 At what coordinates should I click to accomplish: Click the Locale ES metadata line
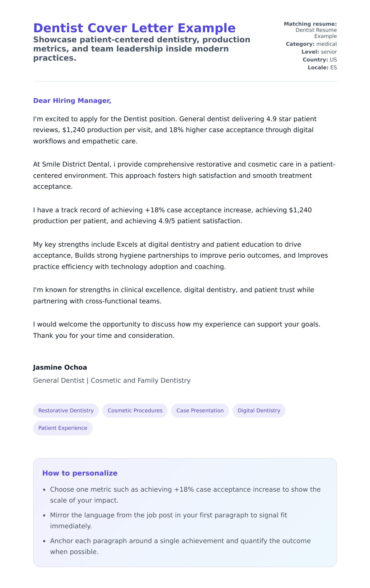[322, 67]
